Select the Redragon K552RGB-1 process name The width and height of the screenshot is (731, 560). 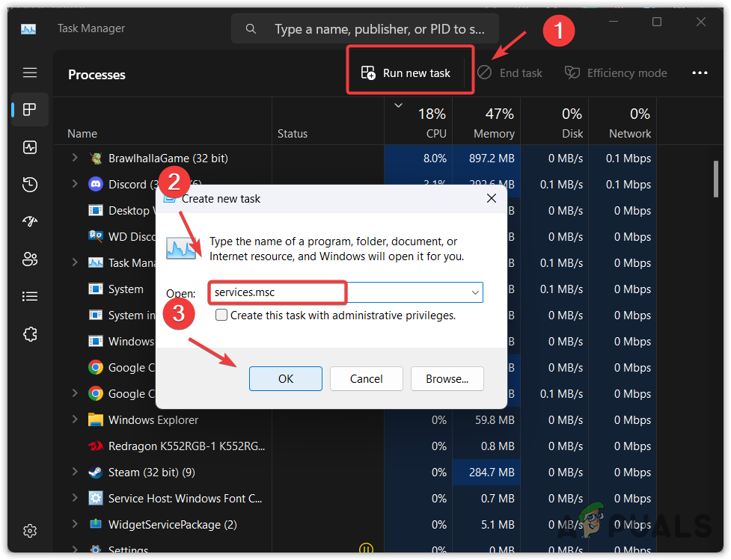[x=186, y=446]
